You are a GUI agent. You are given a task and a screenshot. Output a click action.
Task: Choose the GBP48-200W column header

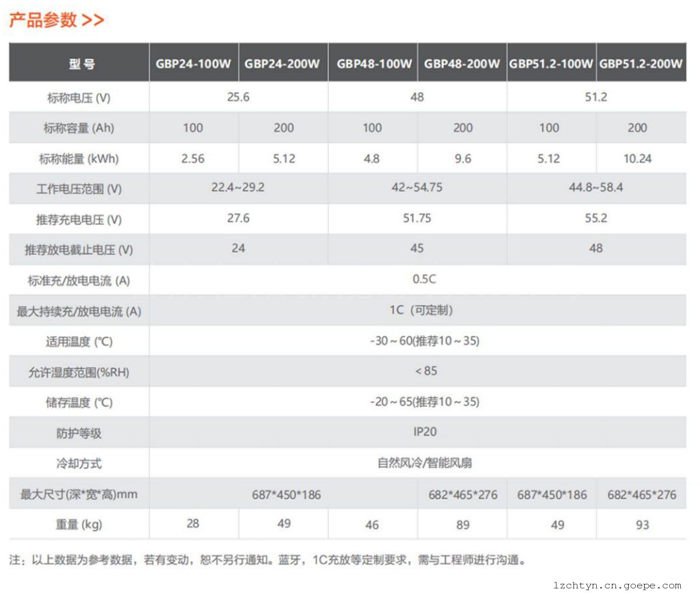point(462,63)
